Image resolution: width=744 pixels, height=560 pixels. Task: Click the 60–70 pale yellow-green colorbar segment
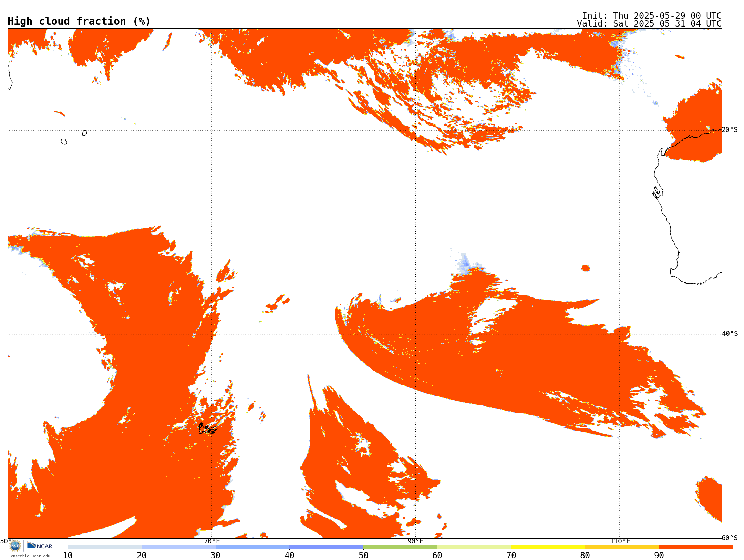(x=474, y=547)
